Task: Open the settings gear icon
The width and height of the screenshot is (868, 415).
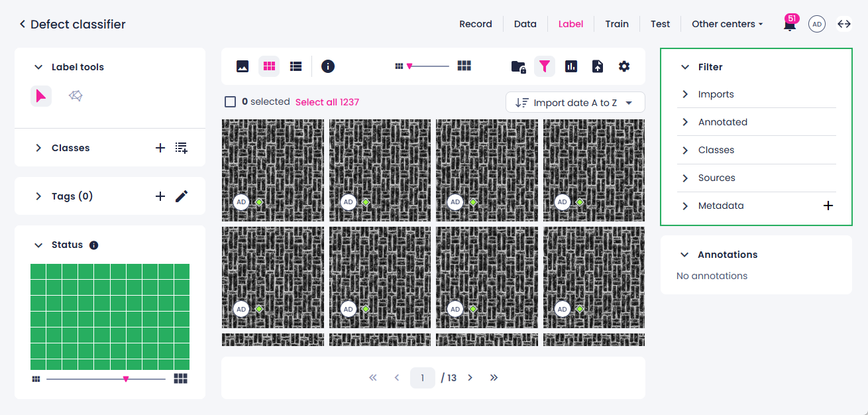Action: (624, 66)
